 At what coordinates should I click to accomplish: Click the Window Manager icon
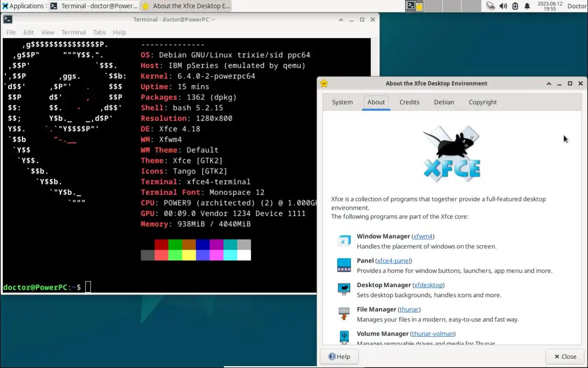coord(344,241)
